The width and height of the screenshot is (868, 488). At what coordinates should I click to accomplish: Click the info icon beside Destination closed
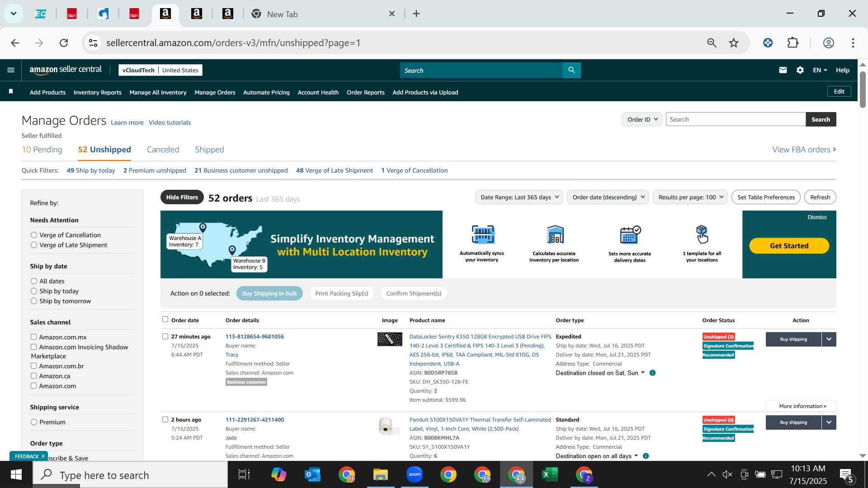click(x=652, y=373)
